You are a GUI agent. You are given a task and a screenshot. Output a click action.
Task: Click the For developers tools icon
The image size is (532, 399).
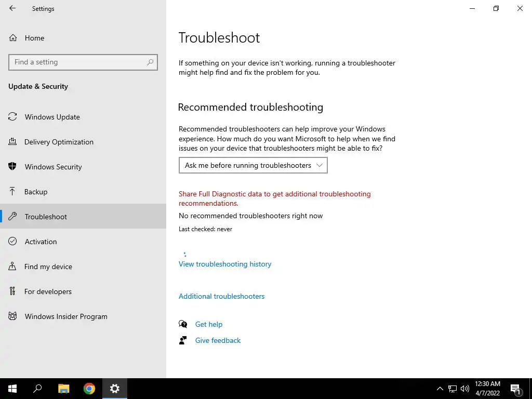[x=12, y=291]
